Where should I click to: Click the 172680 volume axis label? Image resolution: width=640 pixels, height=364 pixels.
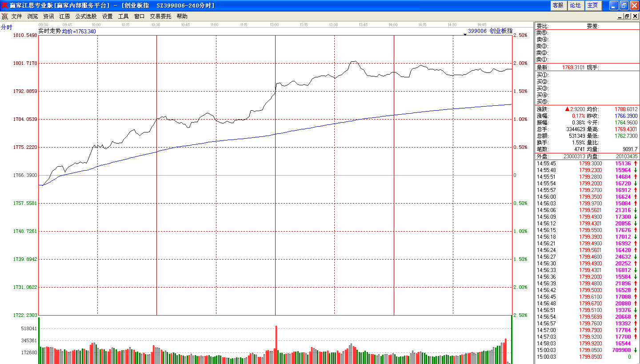click(x=29, y=352)
